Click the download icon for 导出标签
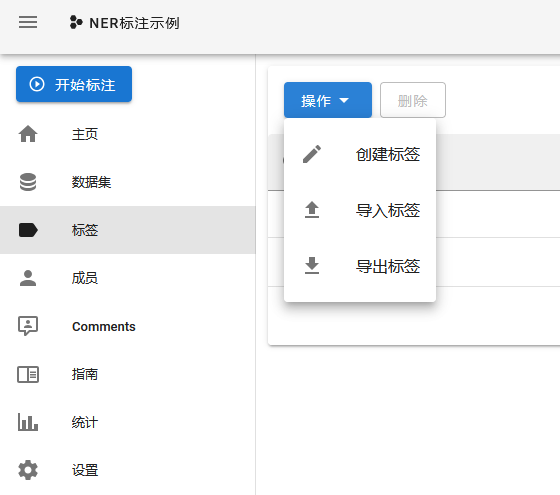The image size is (560, 495). point(312,266)
